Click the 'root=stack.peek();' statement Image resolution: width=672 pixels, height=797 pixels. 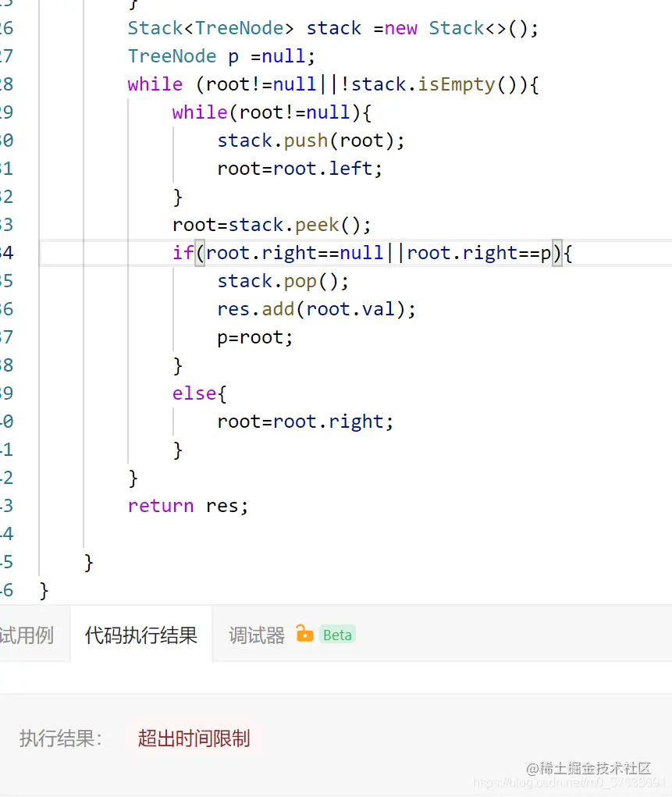coord(272,225)
